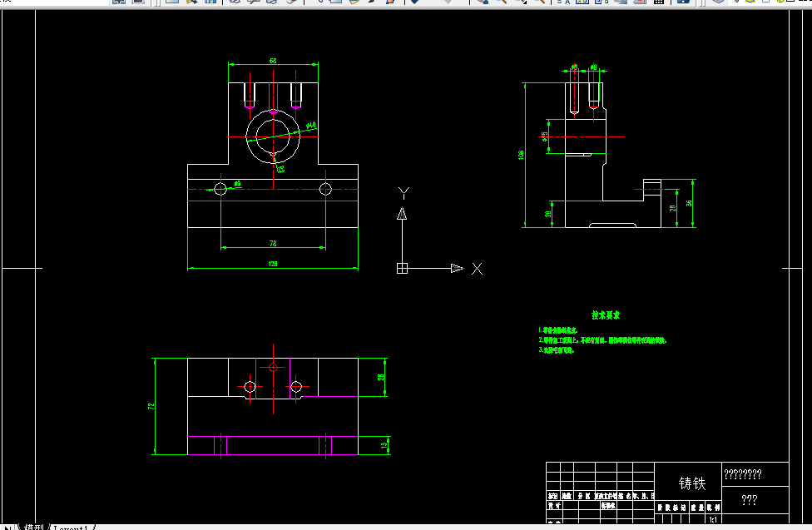Click the tab scroll arrow beside 模型
812x530 pixels.
coord(7,528)
